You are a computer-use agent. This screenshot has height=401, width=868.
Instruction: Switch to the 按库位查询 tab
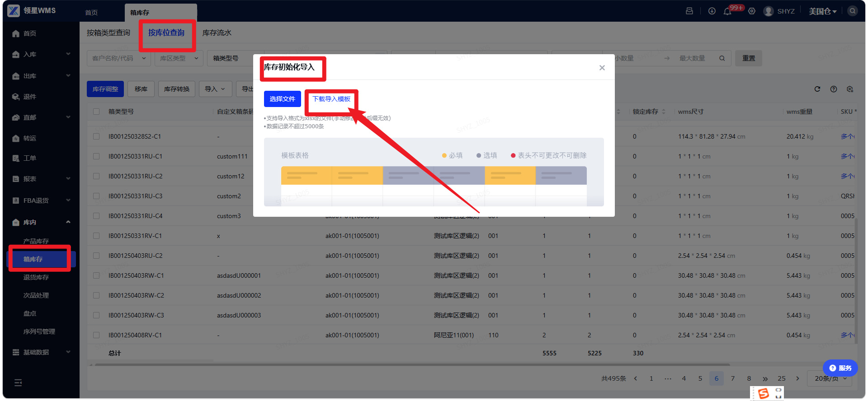[x=166, y=33]
